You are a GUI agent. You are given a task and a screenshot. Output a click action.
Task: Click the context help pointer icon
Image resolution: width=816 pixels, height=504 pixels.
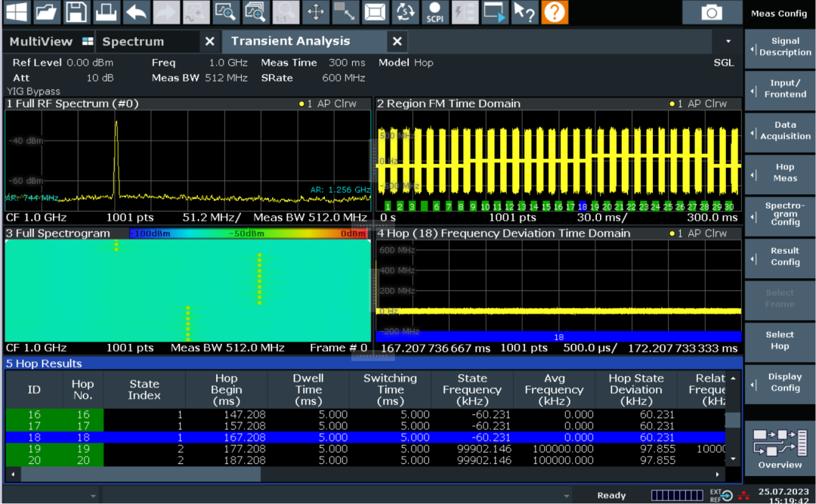coord(524,12)
